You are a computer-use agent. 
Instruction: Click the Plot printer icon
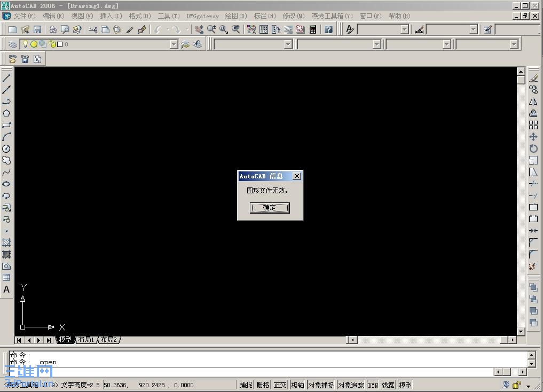(53, 30)
